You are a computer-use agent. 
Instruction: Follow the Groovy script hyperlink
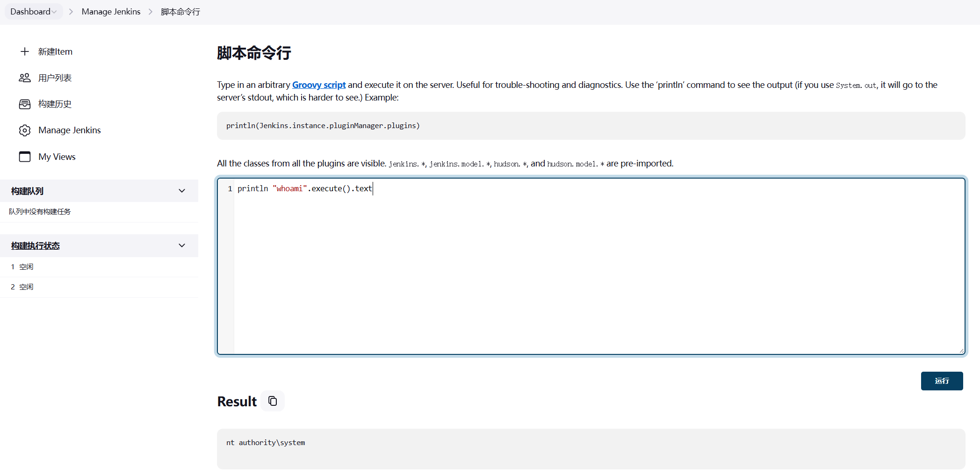coord(319,85)
